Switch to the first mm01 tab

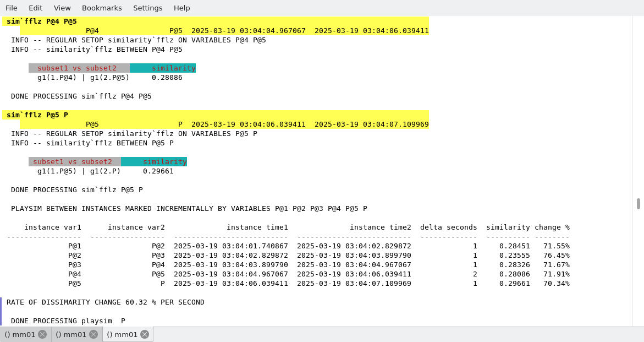[x=20, y=334]
